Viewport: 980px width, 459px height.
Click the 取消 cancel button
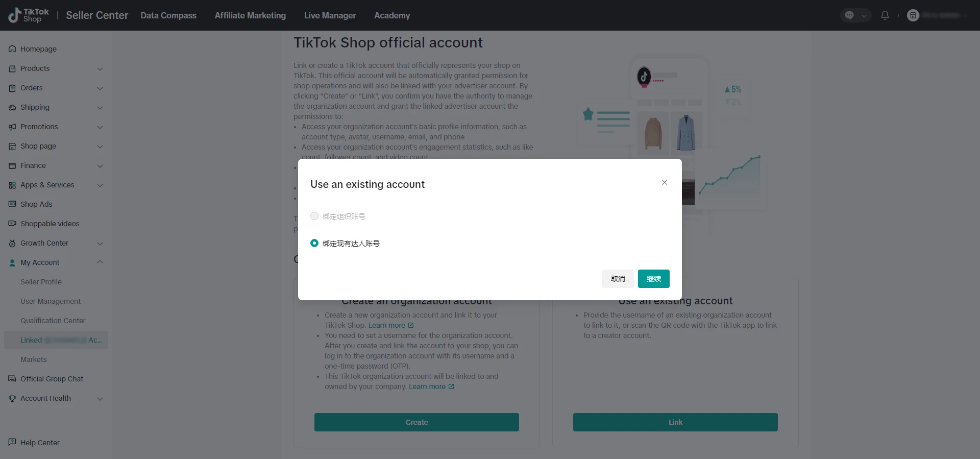[x=618, y=279]
